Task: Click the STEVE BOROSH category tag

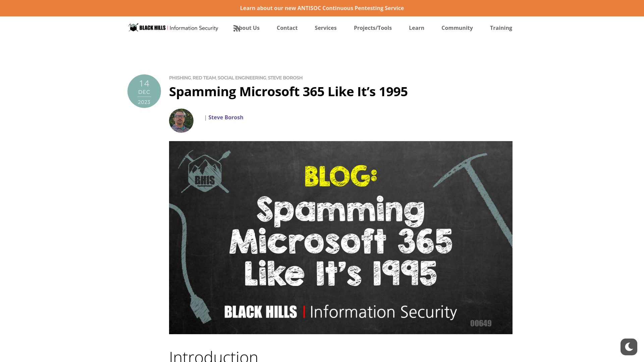Action: tap(285, 78)
